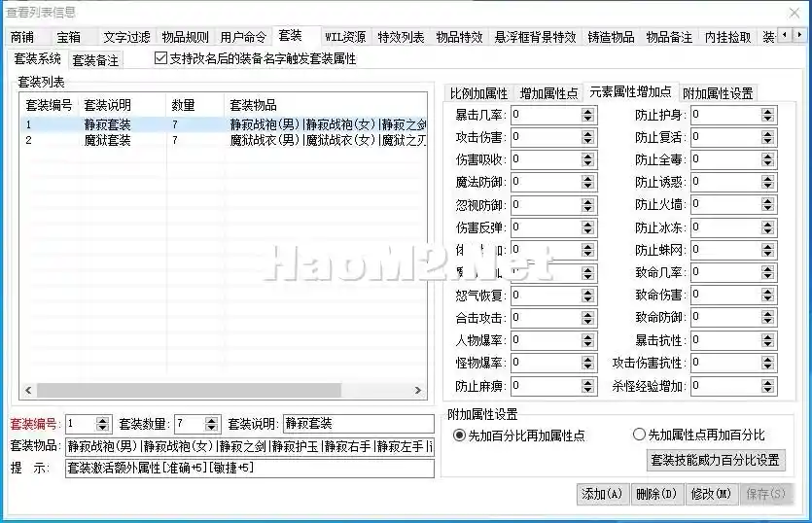Select the 套装系统 sub-tab
Screen dimensions: 812x523
pyautogui.click(x=37, y=58)
